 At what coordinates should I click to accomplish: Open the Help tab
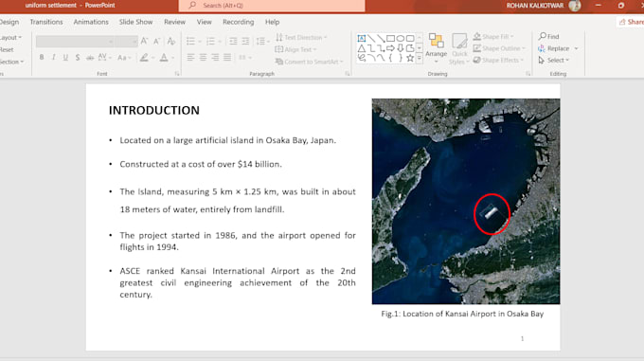[x=273, y=22]
